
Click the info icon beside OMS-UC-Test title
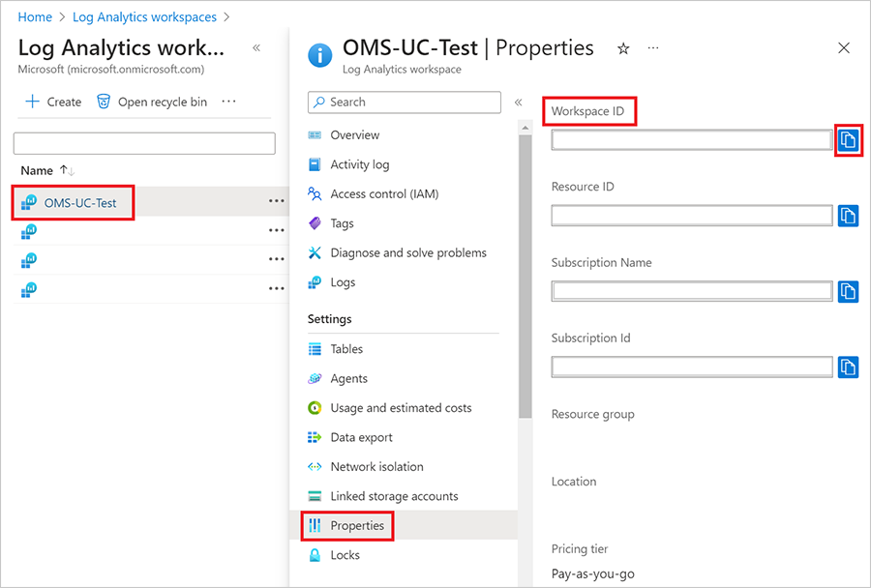point(320,55)
